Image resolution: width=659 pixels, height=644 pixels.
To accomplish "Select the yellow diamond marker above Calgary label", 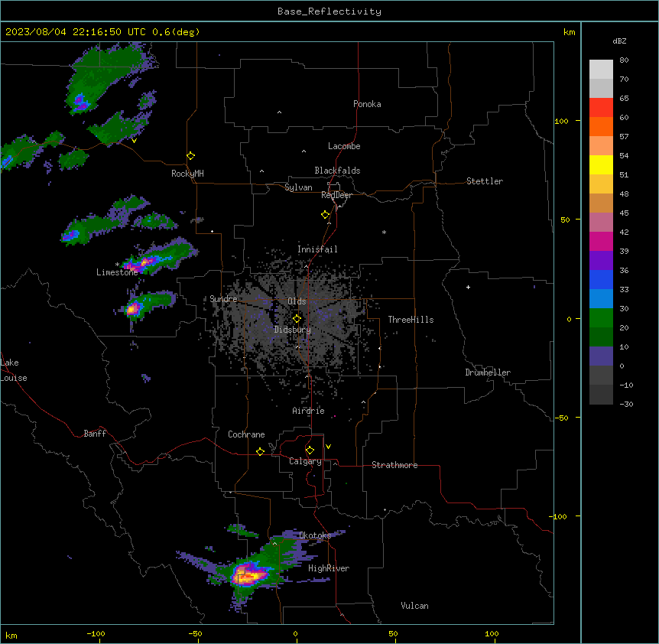I will coord(310,450).
